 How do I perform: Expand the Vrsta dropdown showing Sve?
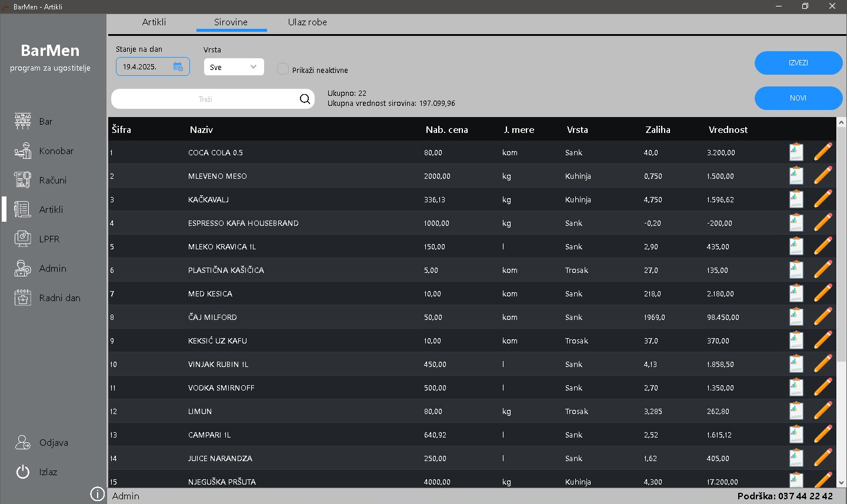(234, 67)
